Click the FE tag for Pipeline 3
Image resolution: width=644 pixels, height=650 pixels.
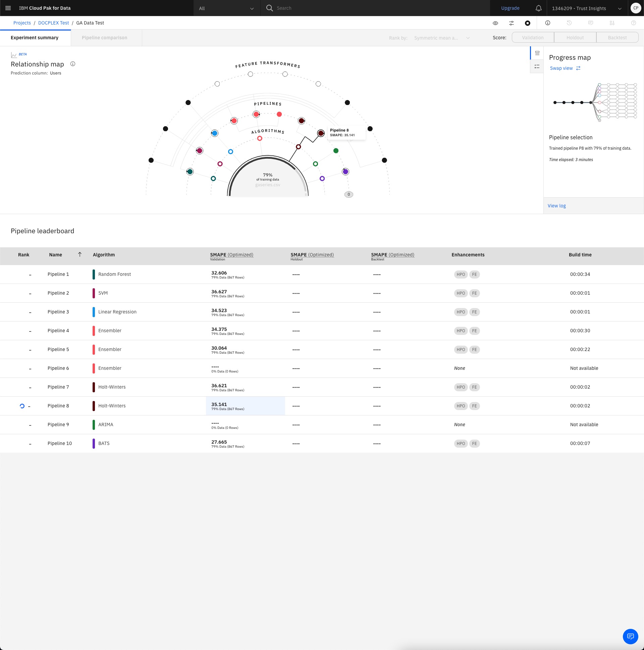point(475,312)
